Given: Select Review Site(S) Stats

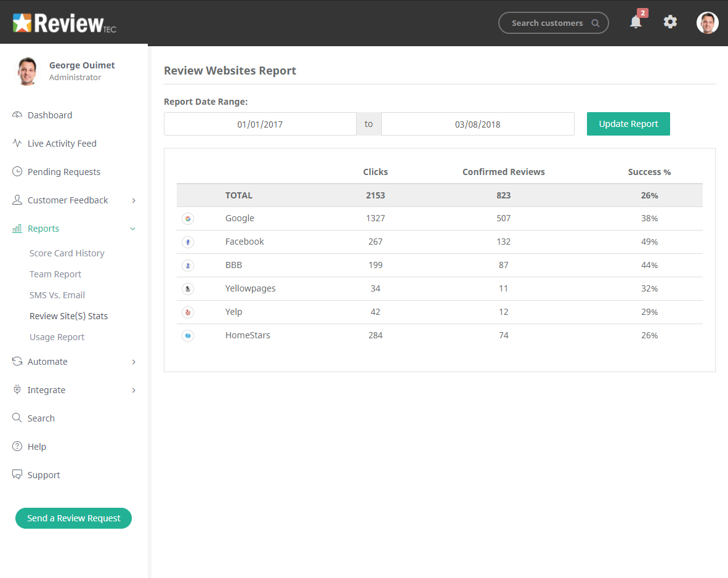Looking at the screenshot, I should [x=69, y=316].
